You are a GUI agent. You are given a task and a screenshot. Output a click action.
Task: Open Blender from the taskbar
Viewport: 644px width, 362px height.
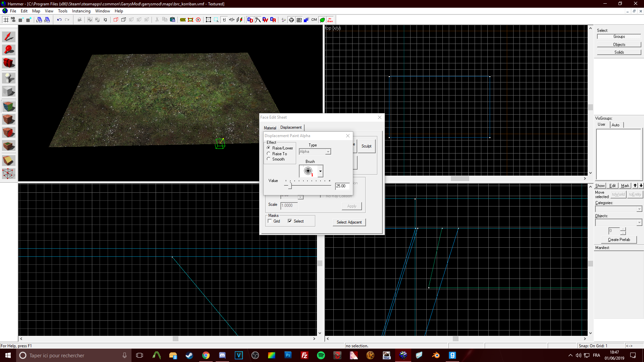(x=436, y=355)
